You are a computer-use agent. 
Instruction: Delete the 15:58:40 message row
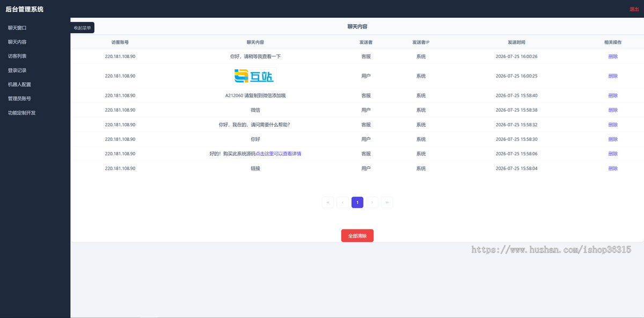tap(613, 96)
